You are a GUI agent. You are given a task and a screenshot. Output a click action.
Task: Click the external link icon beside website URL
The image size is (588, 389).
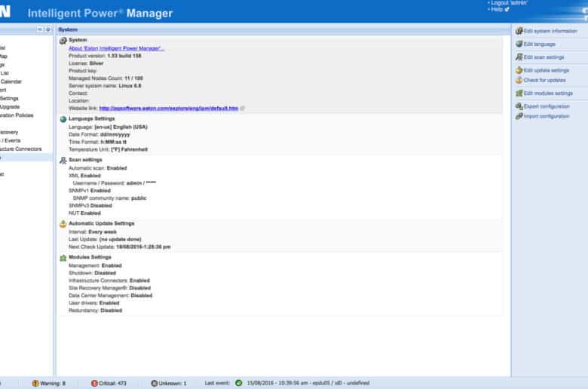click(242, 108)
